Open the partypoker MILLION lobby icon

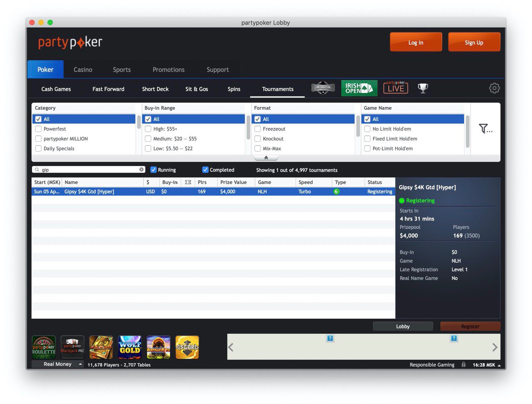323,88
